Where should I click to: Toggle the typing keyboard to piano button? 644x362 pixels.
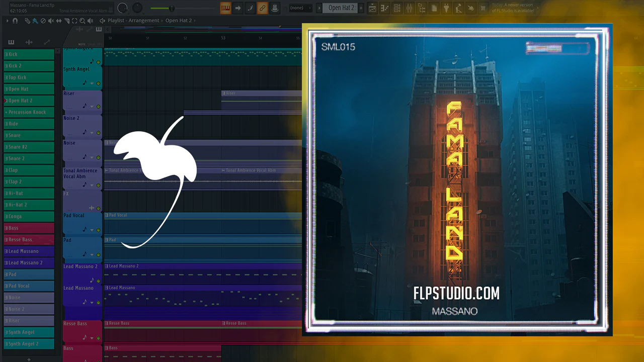pos(225,8)
